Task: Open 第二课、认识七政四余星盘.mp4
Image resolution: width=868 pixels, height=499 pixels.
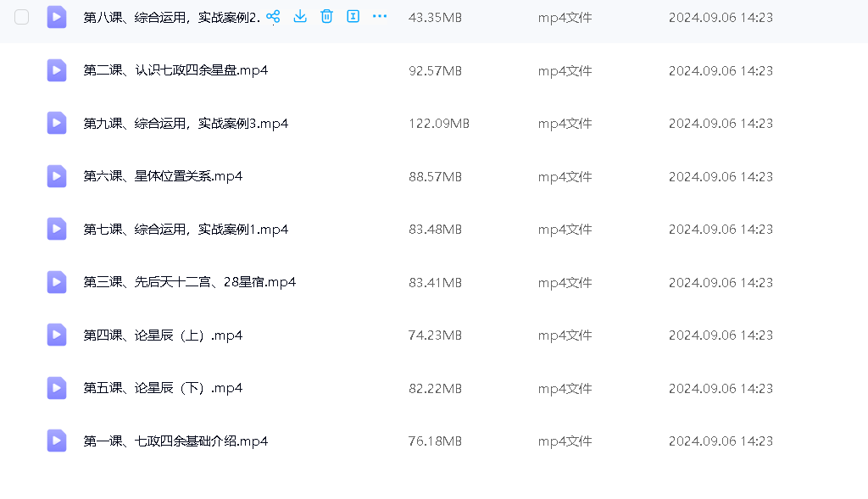Action: [175, 70]
